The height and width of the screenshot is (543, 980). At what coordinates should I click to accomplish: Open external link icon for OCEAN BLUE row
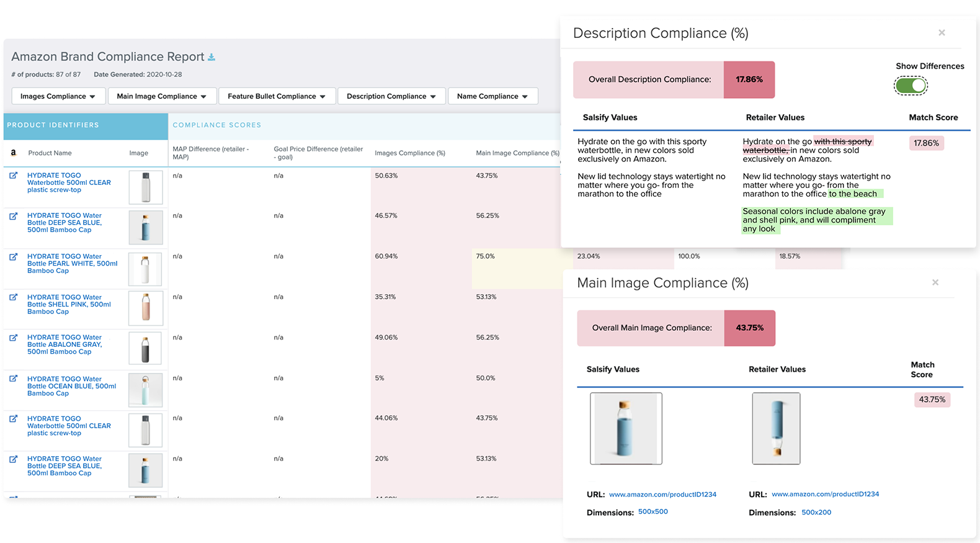[x=13, y=379]
